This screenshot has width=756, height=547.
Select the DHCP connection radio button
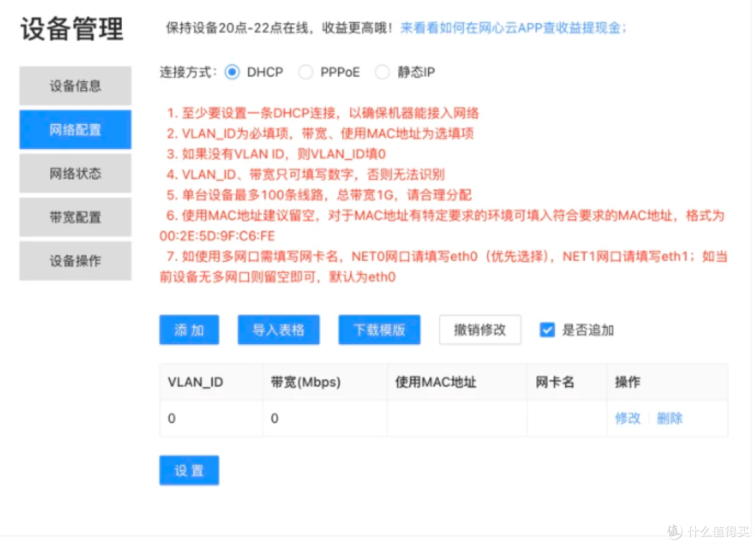tap(232, 72)
